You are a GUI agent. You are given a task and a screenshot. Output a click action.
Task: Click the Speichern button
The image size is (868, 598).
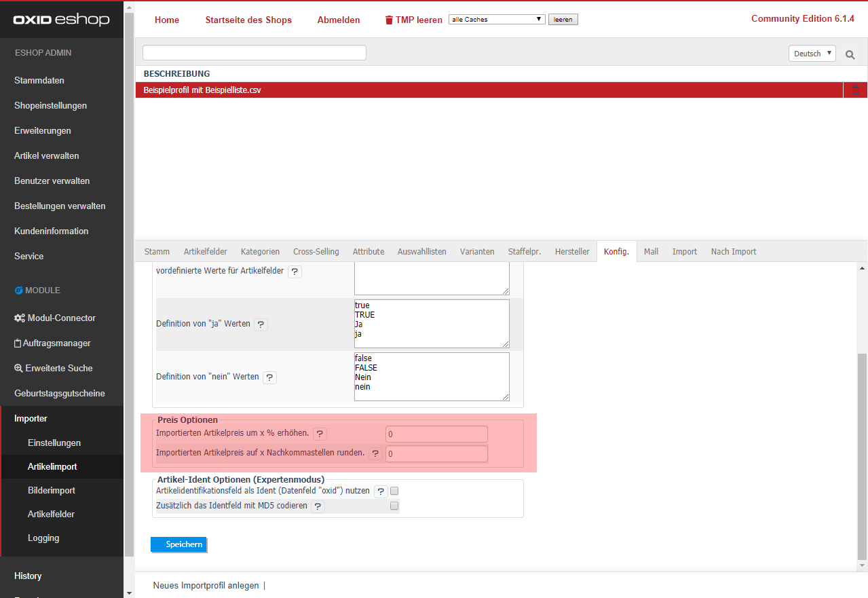[178, 544]
